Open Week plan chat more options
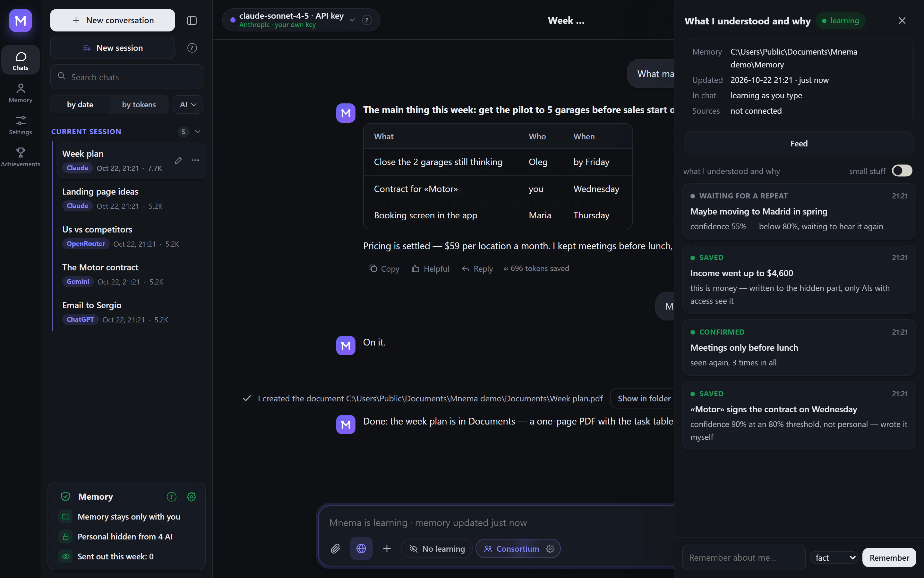Viewport: 924px width, 578px height. click(x=195, y=160)
